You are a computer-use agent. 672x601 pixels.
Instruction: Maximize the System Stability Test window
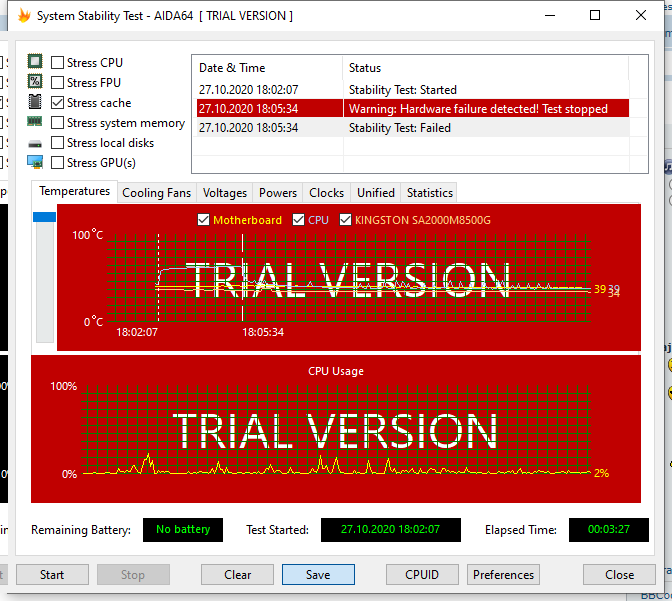(x=595, y=15)
